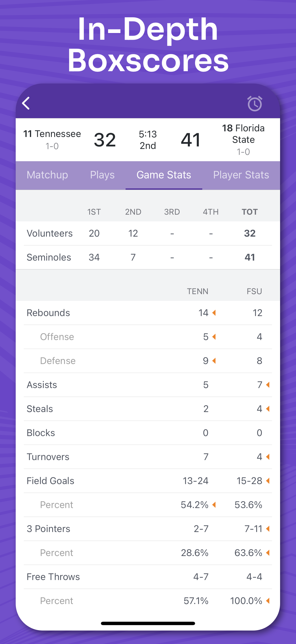Tap the 5:13 2nd game clock
The height and width of the screenshot is (644, 296).
pos(148,140)
